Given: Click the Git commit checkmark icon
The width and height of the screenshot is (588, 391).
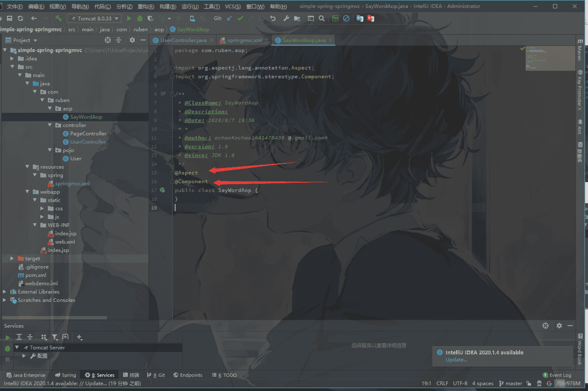Looking at the screenshot, I should tap(240, 19).
